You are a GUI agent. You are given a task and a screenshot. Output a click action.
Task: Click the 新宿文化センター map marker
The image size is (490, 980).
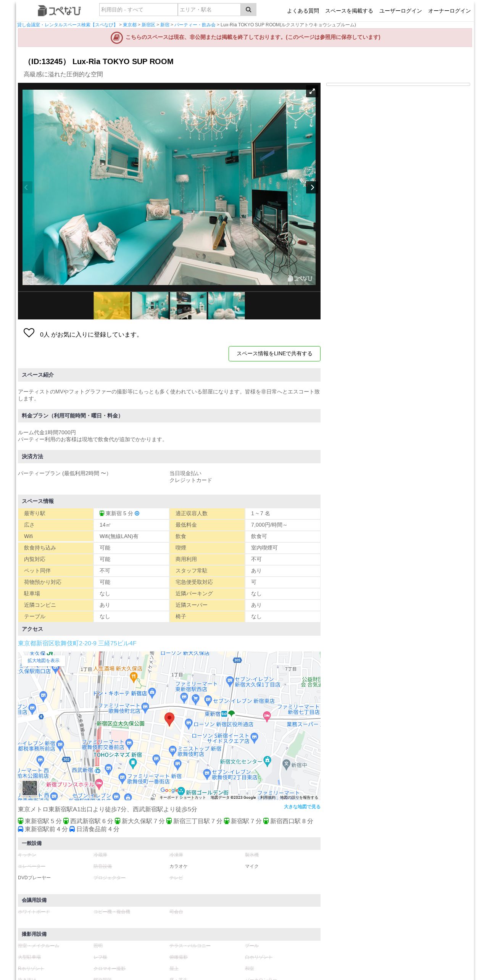tap(267, 761)
